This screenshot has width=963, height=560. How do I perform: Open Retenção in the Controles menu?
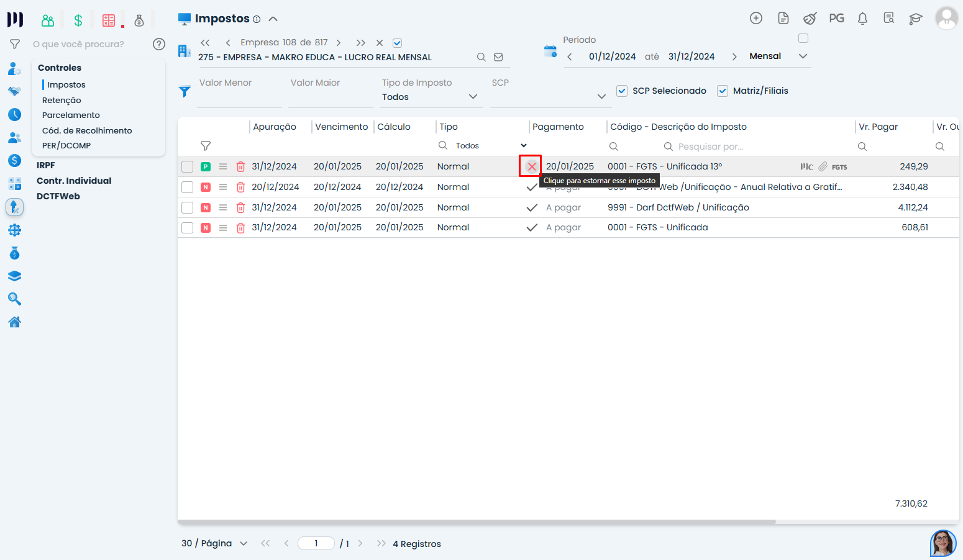pyautogui.click(x=62, y=100)
